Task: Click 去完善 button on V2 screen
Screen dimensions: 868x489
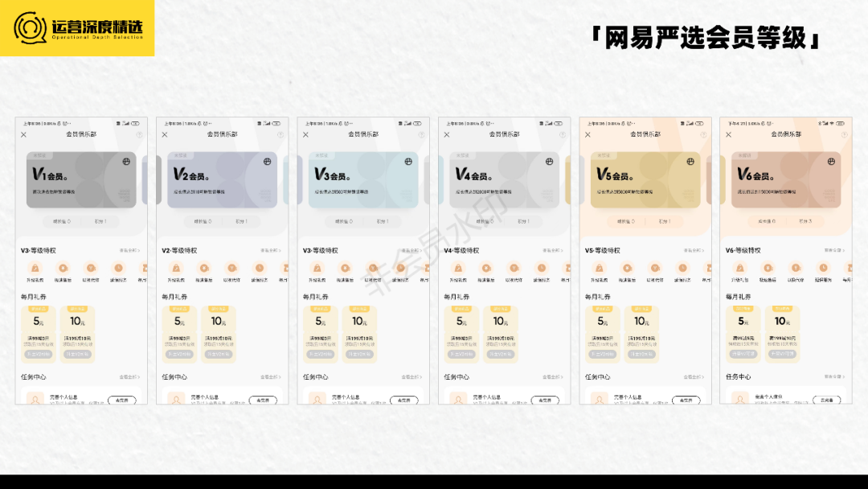Action: tap(263, 400)
